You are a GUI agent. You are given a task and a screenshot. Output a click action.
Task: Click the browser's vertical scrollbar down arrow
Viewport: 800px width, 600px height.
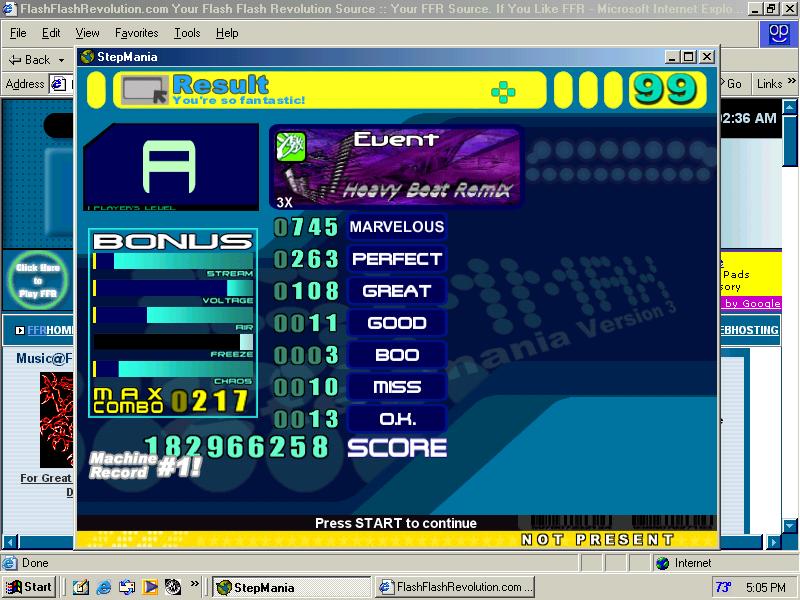click(x=790, y=526)
